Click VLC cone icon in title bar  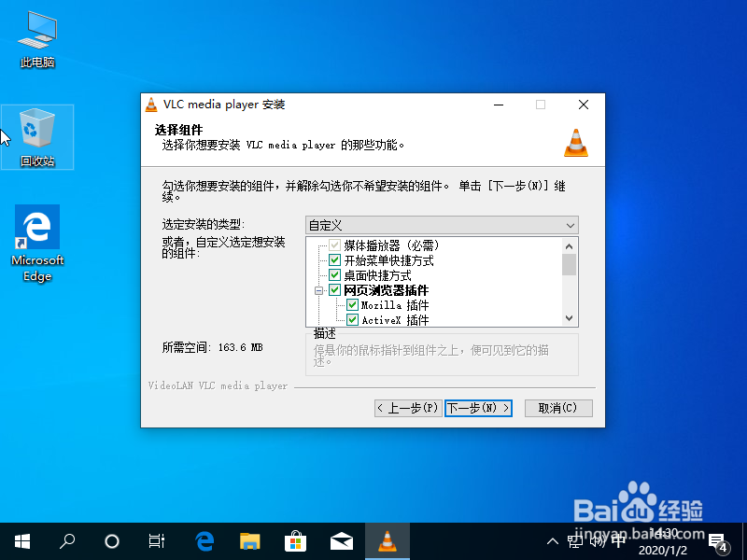click(151, 105)
